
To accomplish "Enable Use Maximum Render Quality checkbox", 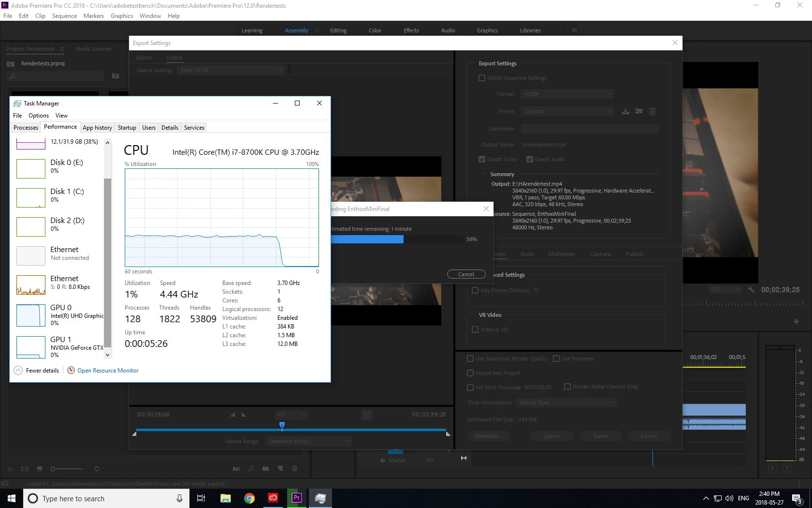I will pyautogui.click(x=470, y=359).
